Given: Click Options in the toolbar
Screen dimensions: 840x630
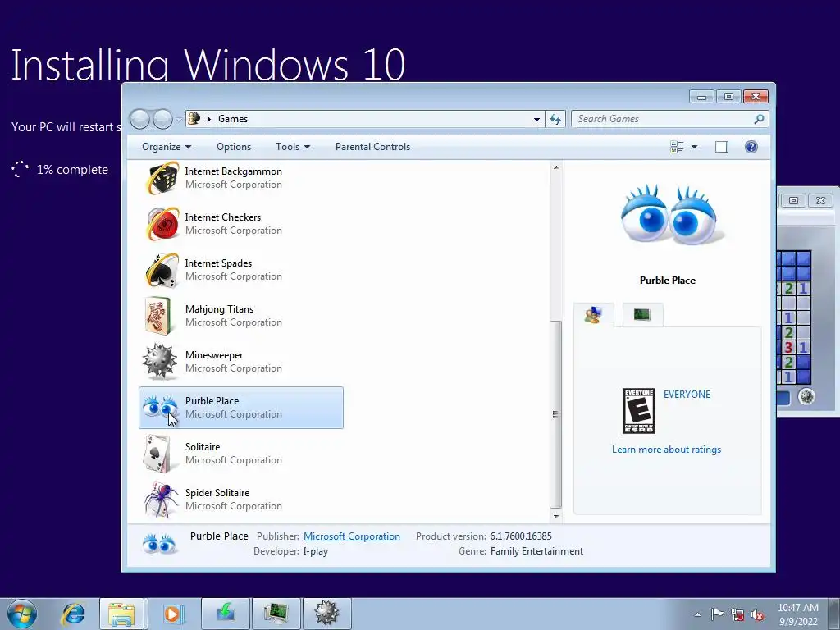Looking at the screenshot, I should 234,147.
